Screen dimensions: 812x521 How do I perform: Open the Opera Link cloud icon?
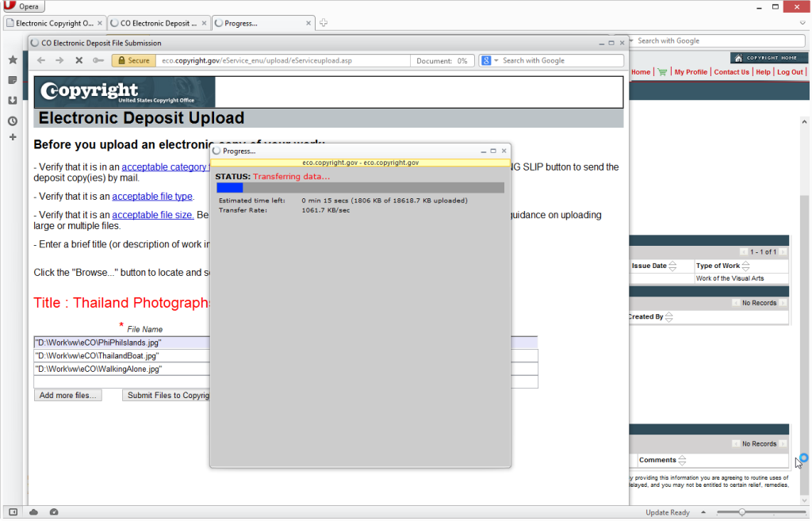coord(33,513)
